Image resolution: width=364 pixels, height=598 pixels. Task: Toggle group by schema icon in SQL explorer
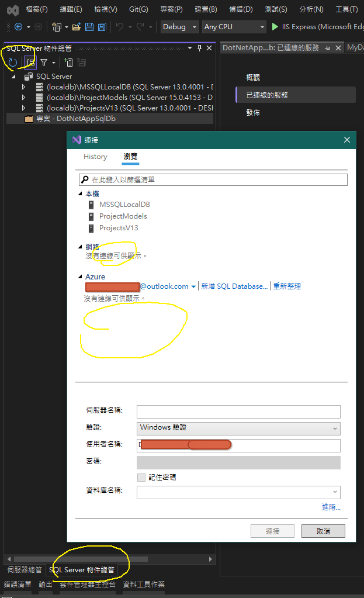click(x=30, y=62)
